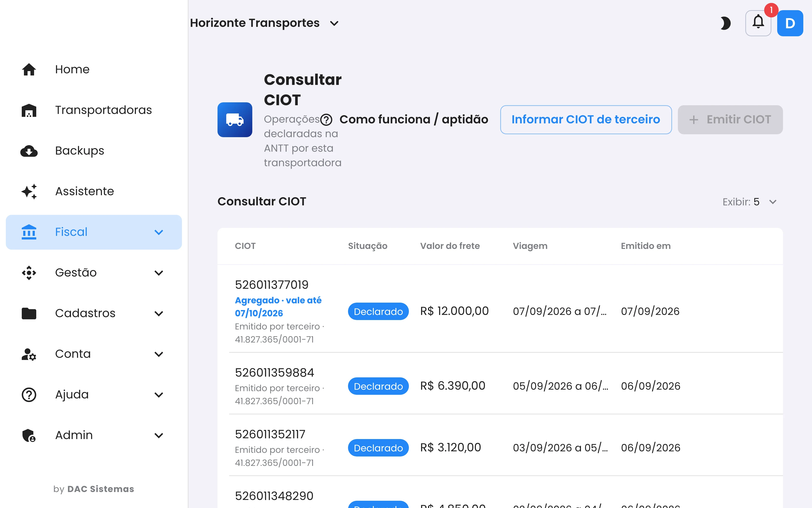Click the plus icon in Emitir CIOT
This screenshot has height=508, width=812.
(x=694, y=120)
